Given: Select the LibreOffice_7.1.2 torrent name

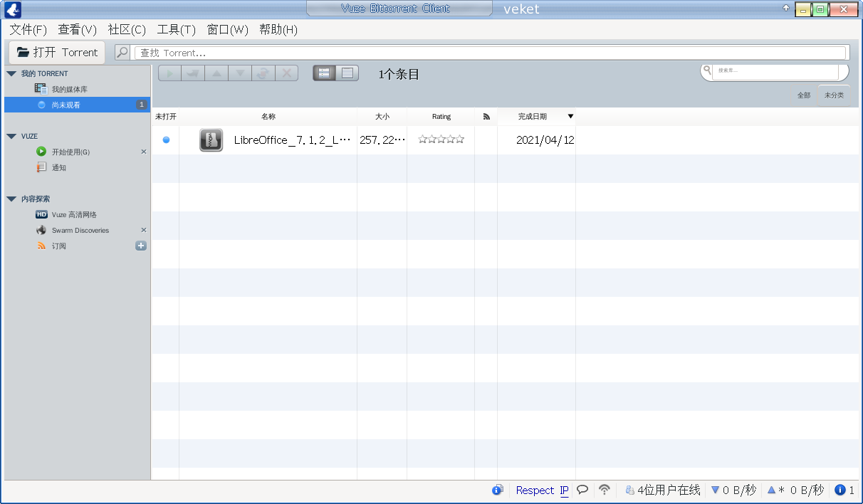Looking at the screenshot, I should tap(293, 140).
